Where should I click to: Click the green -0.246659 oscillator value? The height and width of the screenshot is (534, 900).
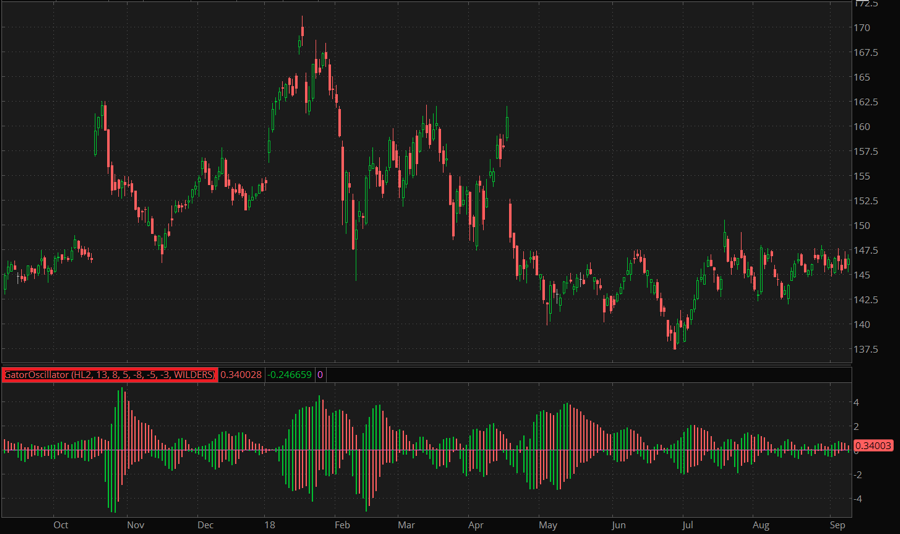point(286,375)
